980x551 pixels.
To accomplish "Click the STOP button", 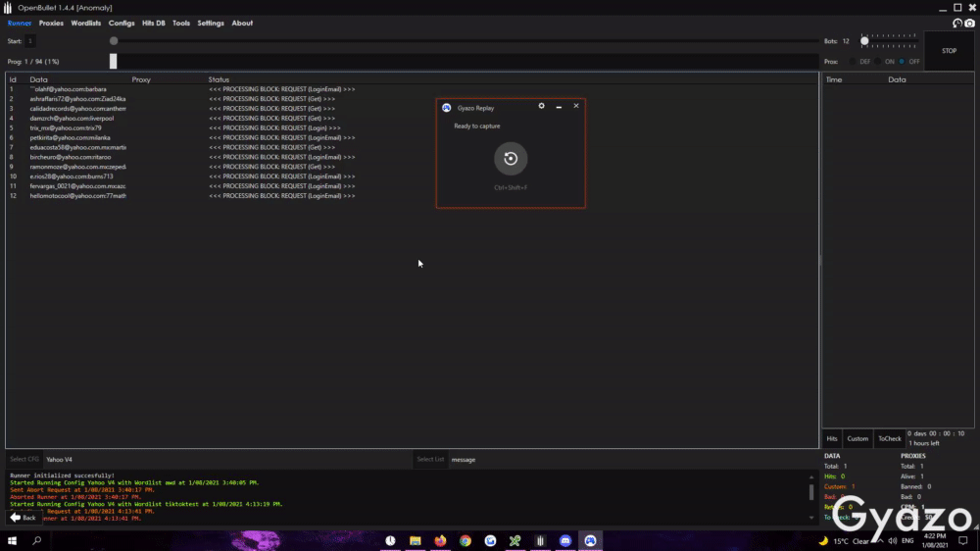I will [x=949, y=51].
